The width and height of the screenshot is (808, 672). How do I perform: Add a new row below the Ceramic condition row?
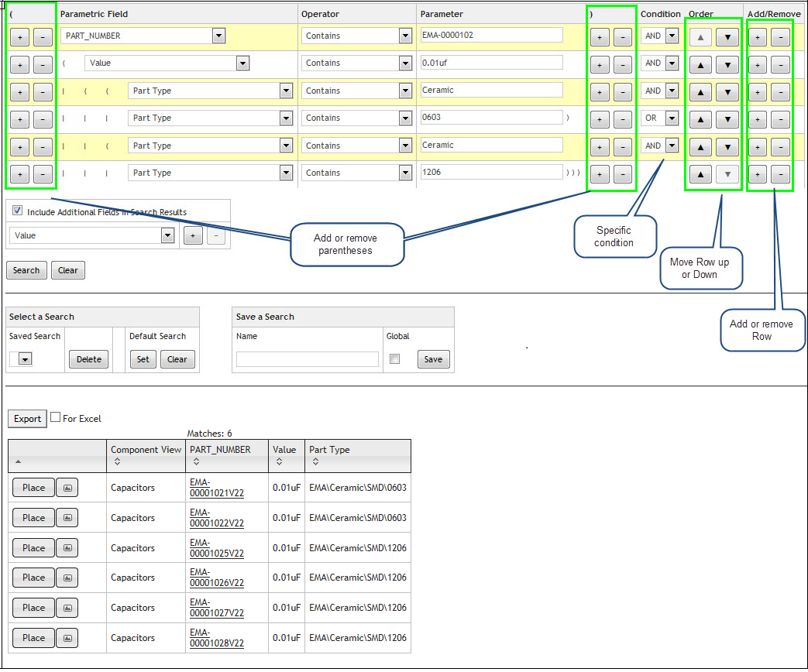click(757, 91)
